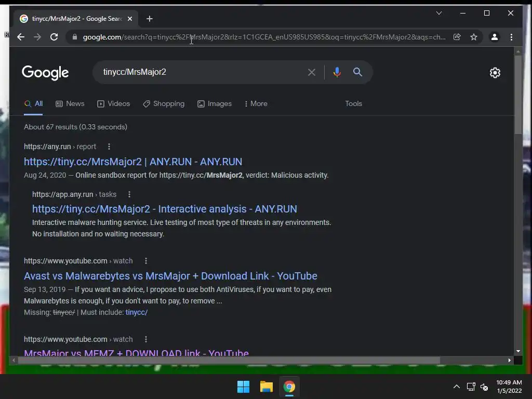Click the https://any.run › report breadcrumb

60,147
